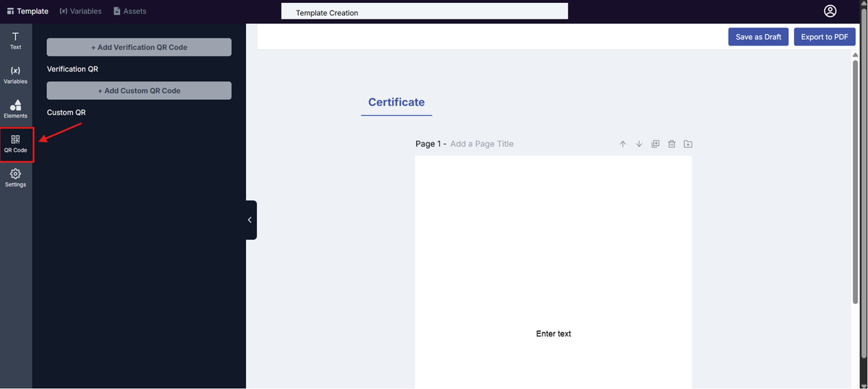The image size is (868, 389).
Task: Select the QR Code sidebar tool
Action: 15,144
